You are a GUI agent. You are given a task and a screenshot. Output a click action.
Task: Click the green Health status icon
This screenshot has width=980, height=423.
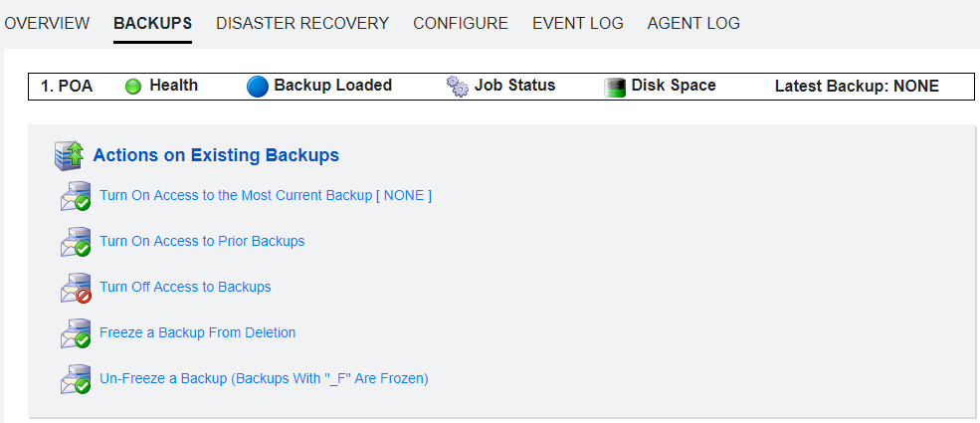coord(133,87)
